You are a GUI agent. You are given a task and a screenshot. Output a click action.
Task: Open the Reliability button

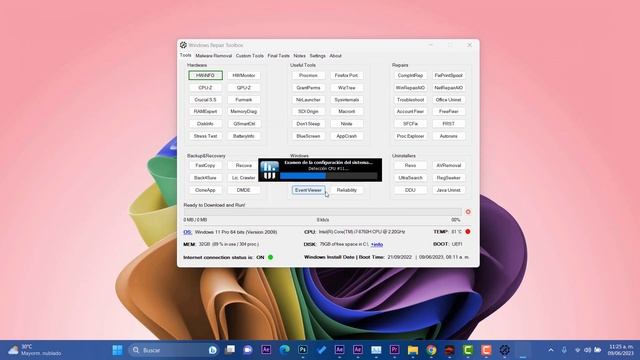(347, 190)
